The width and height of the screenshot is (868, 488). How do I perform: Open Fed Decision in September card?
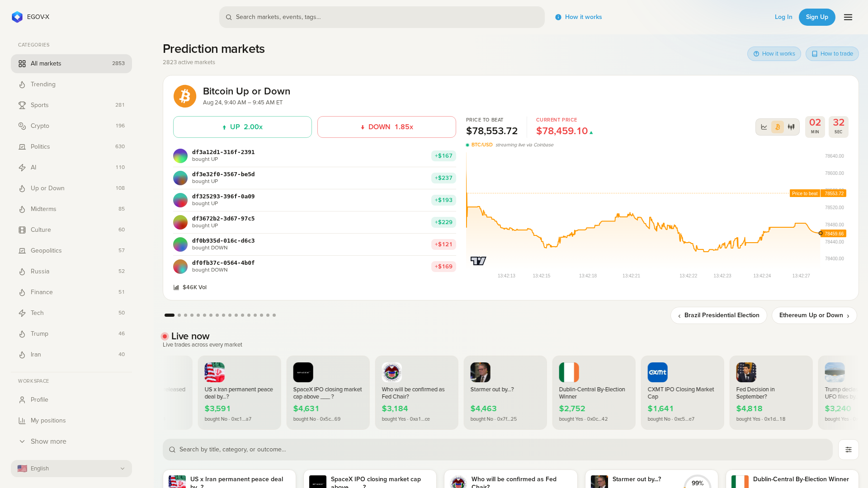(771, 393)
